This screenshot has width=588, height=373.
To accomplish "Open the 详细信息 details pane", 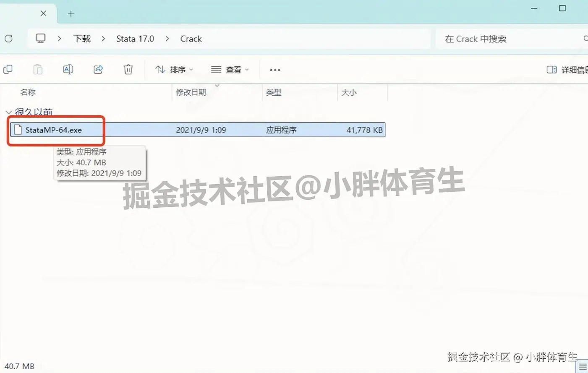I will (x=567, y=70).
